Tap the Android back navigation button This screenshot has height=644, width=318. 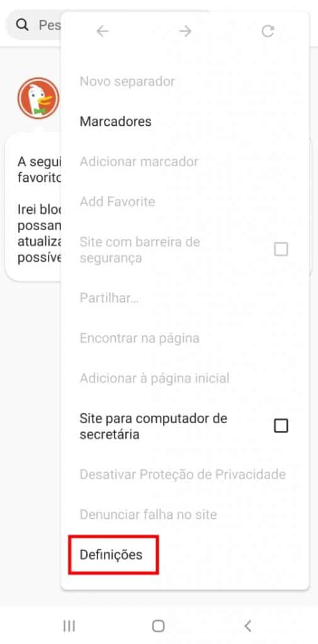(247, 626)
